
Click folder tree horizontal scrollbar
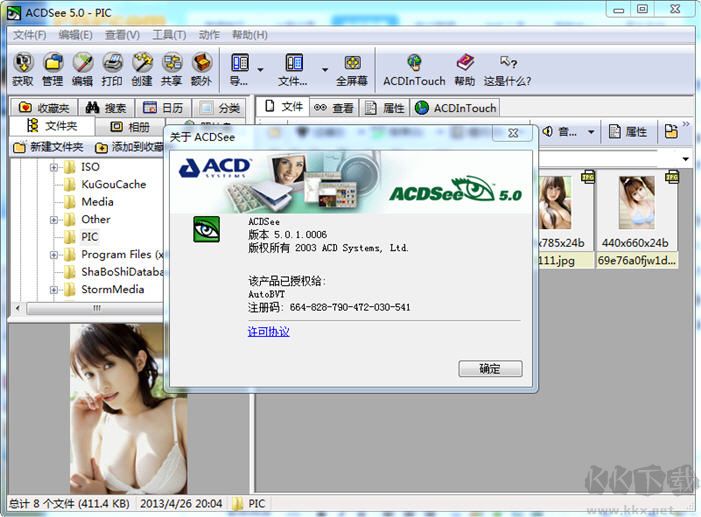click(x=96, y=308)
